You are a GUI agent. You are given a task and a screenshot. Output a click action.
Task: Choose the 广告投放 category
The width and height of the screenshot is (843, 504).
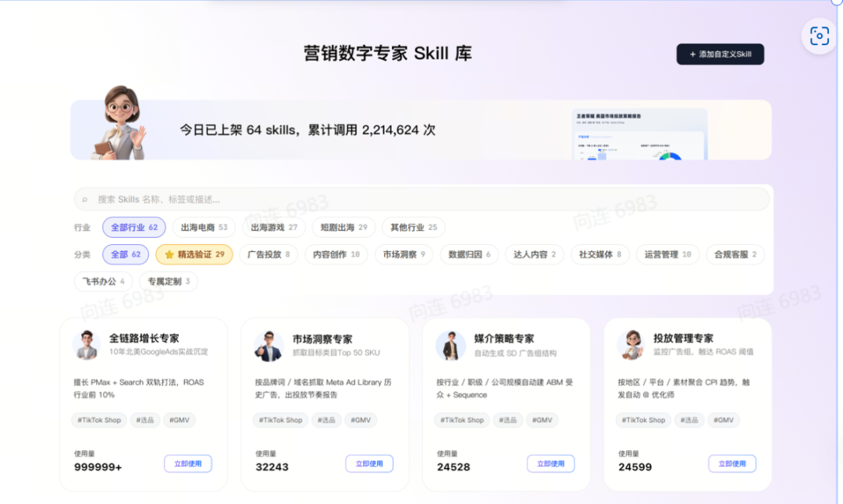[x=269, y=254]
